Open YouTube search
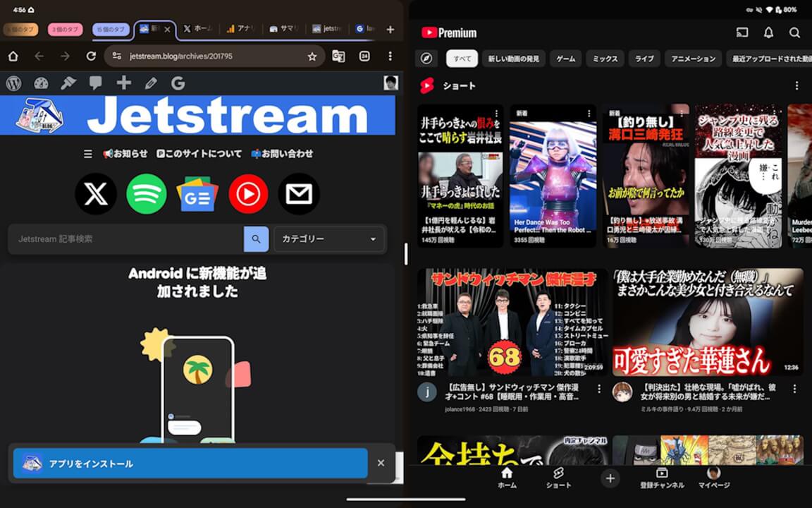This screenshot has width=812, height=508. coord(794,32)
